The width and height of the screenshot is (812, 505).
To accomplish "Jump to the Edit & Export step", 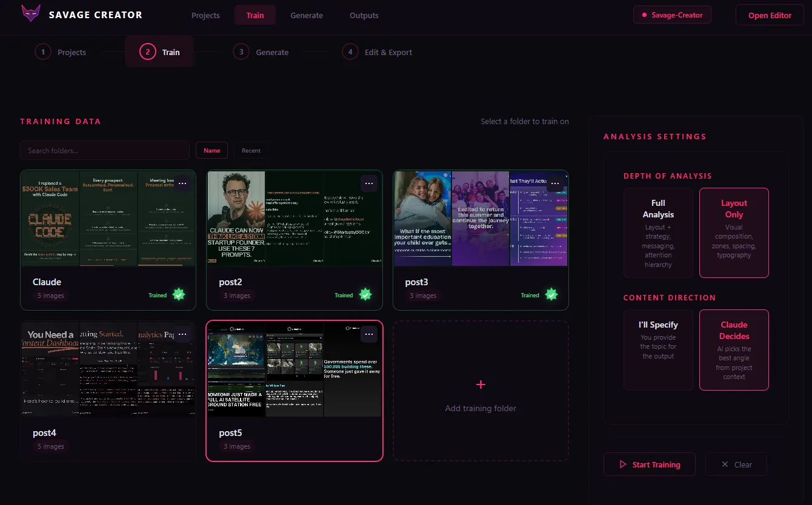I will click(x=378, y=51).
